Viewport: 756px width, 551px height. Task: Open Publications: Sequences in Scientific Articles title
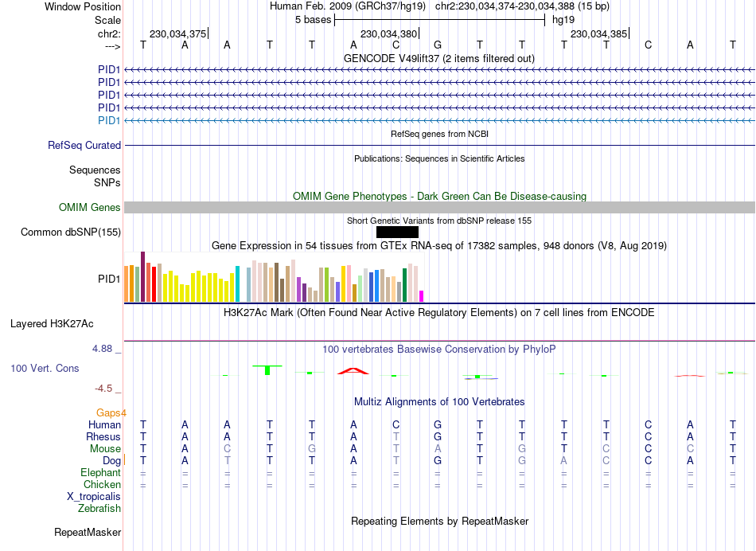[x=439, y=158]
